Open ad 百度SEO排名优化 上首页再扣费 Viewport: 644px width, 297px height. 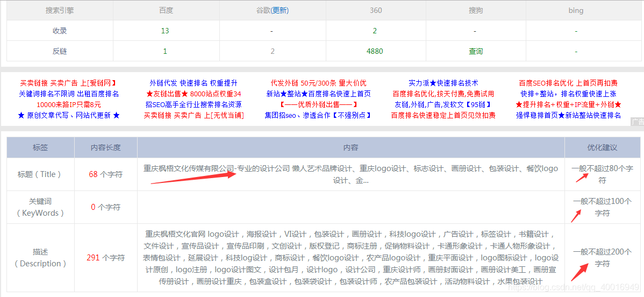tap(568, 83)
